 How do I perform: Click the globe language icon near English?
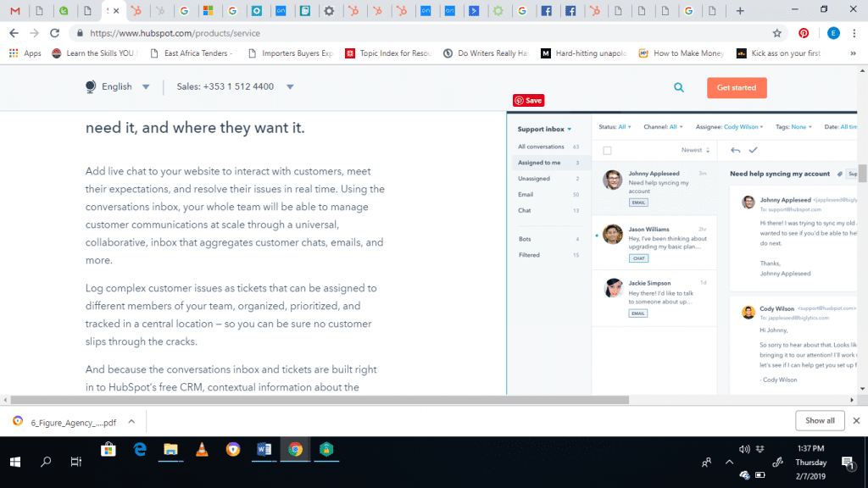click(92, 86)
